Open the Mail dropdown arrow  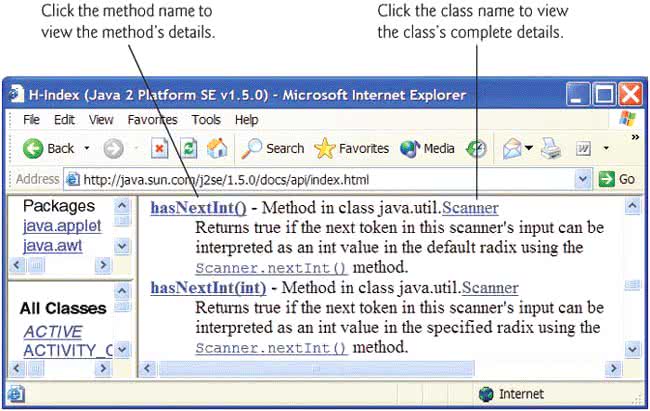529,148
